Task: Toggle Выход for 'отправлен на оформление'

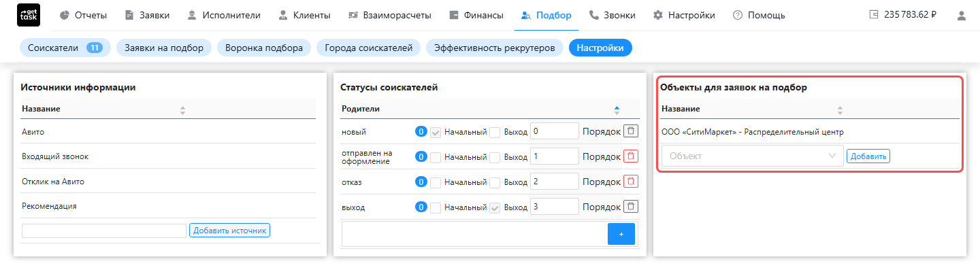Action: click(495, 157)
